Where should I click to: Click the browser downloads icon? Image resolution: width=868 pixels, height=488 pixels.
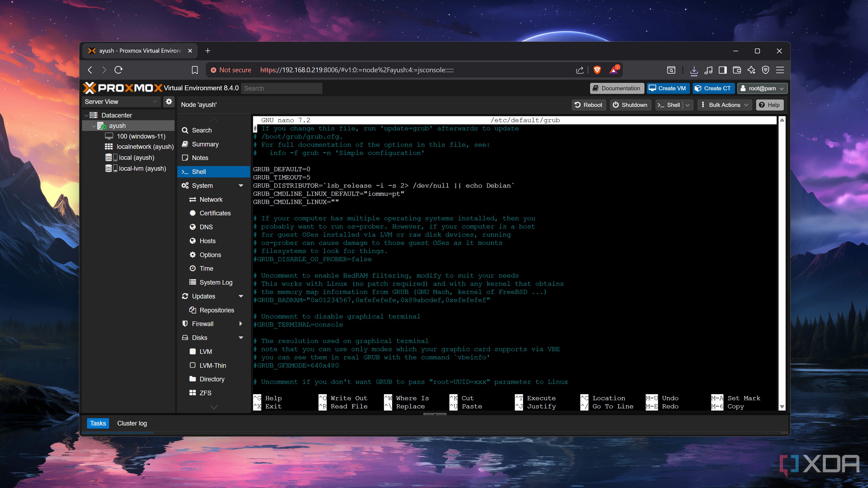[693, 70]
